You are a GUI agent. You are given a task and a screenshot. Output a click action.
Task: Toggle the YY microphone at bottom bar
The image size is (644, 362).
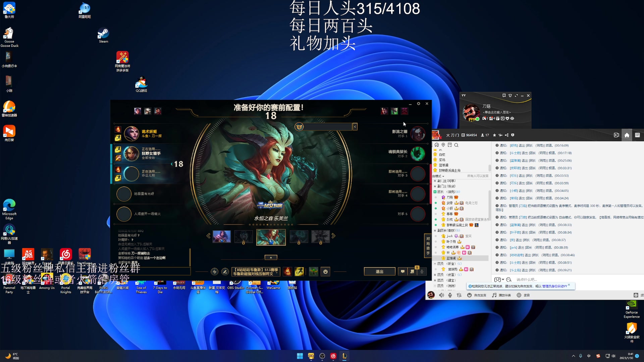[450, 295]
